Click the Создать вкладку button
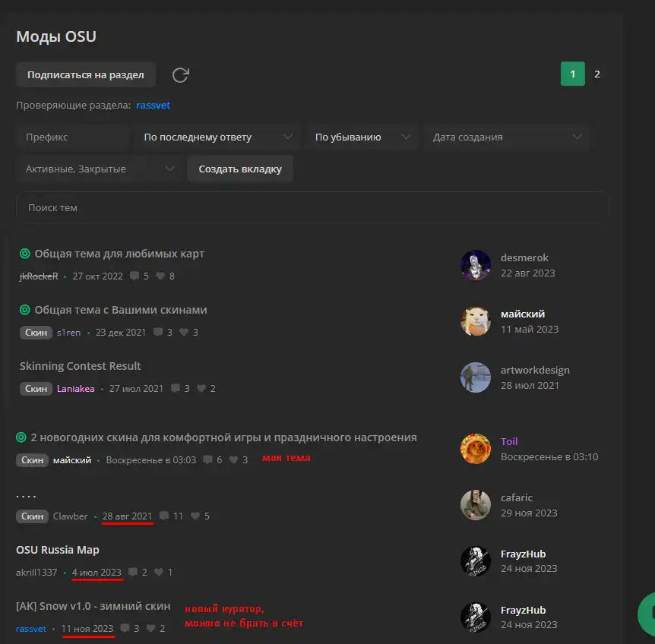The height and width of the screenshot is (644, 655). (240, 169)
